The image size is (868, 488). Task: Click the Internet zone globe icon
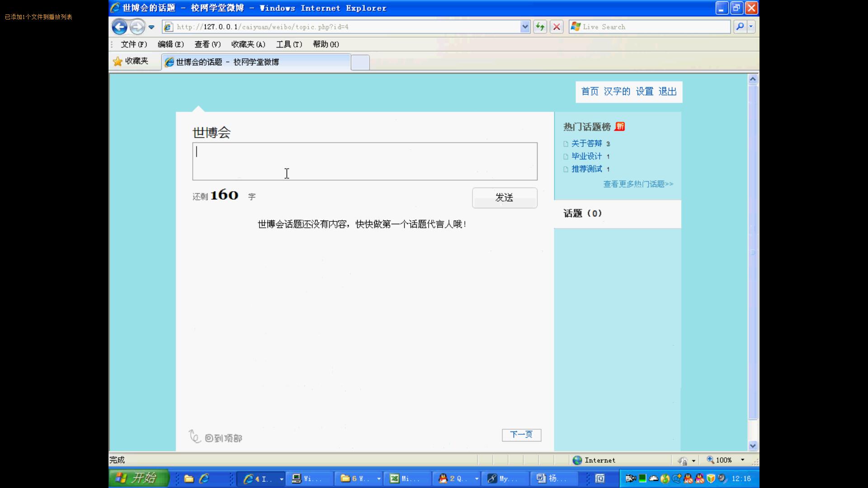pos(577,460)
